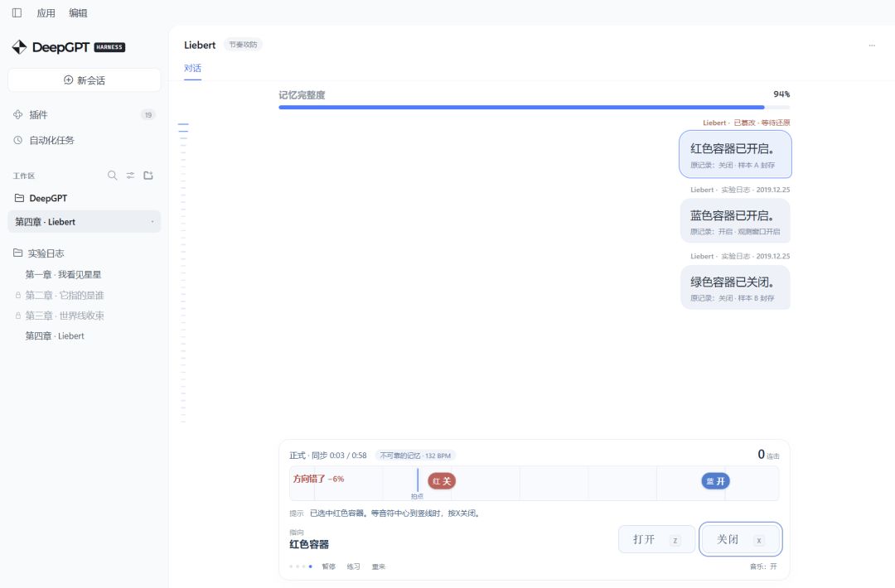Toggle the 音乐：开 music setting
Screen dimensions: 895x588
pos(763,566)
